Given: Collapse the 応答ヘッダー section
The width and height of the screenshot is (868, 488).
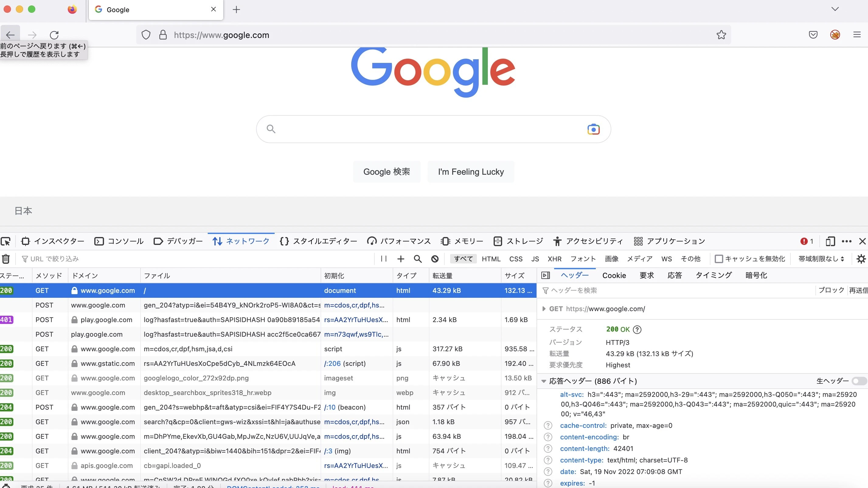Looking at the screenshot, I should (x=543, y=381).
